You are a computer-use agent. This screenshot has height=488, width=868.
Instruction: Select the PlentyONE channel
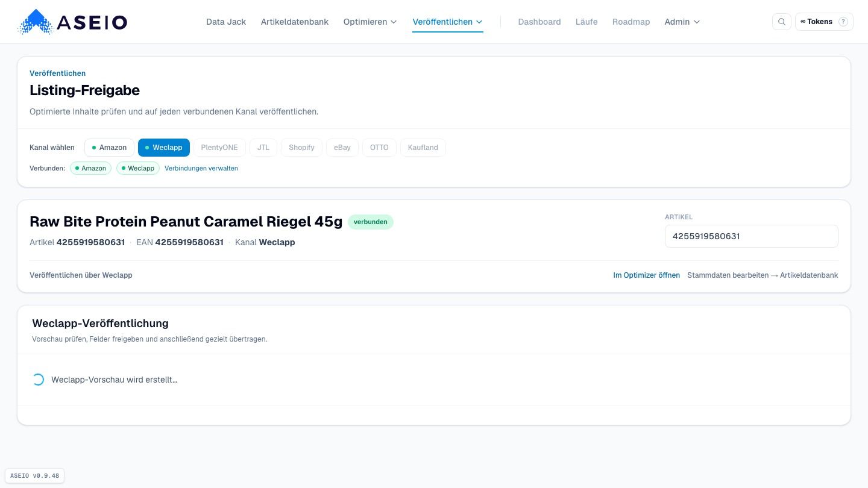[x=219, y=148]
